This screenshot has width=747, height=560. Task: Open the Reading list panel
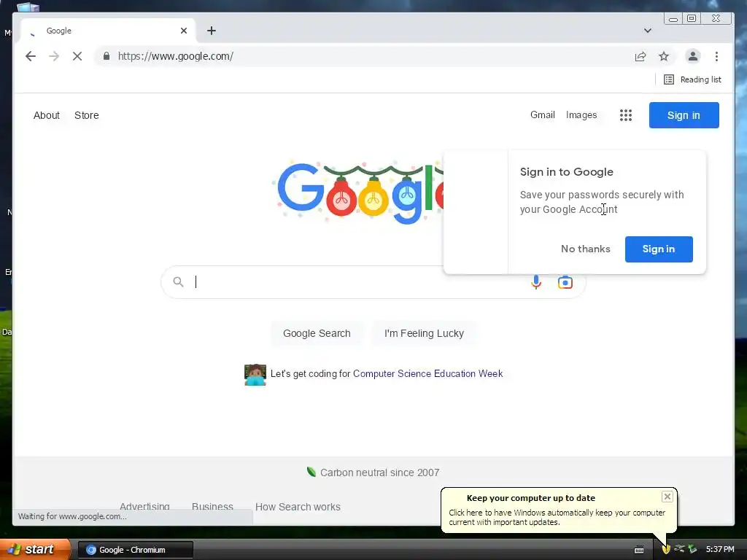692,79
